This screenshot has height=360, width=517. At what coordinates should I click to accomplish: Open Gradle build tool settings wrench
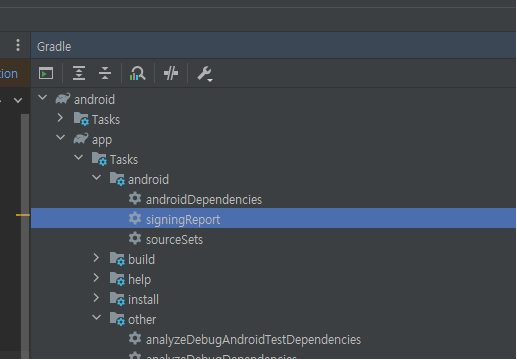tap(204, 74)
